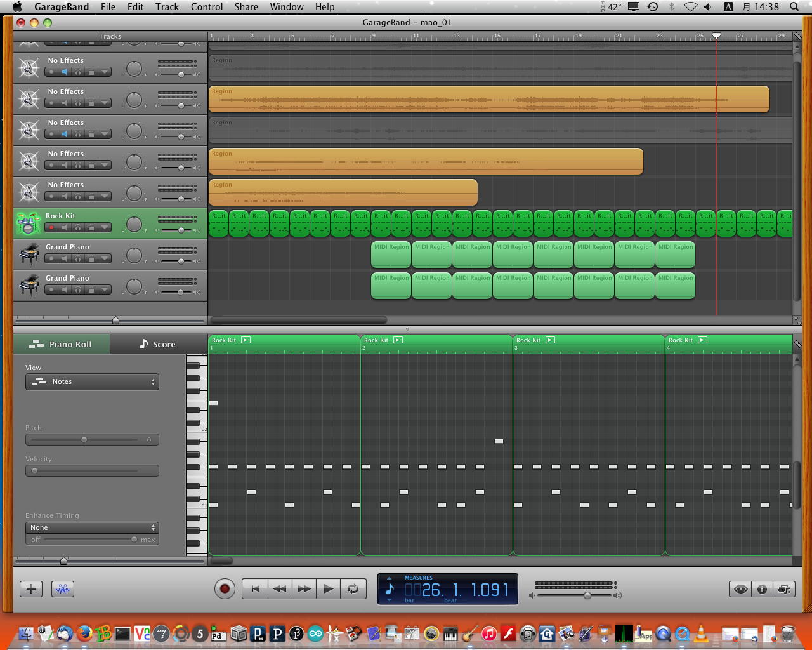
Task: Open the Window menu
Action: click(x=287, y=7)
